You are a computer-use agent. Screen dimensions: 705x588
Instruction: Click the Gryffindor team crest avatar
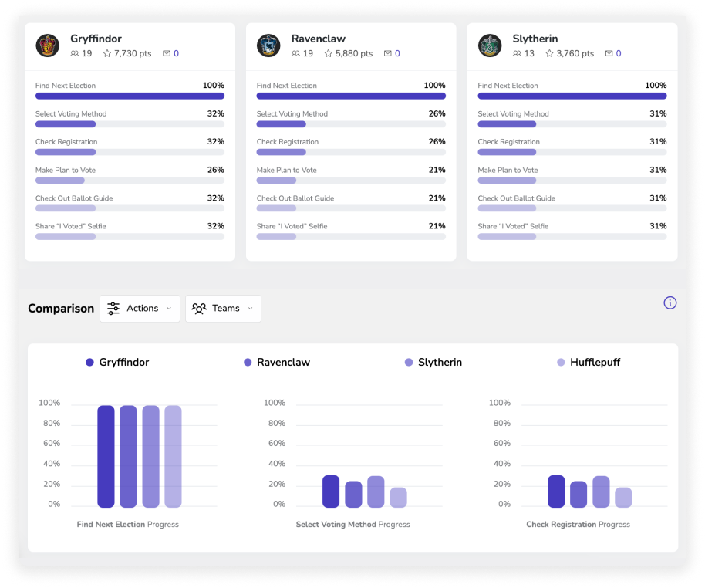click(48, 46)
